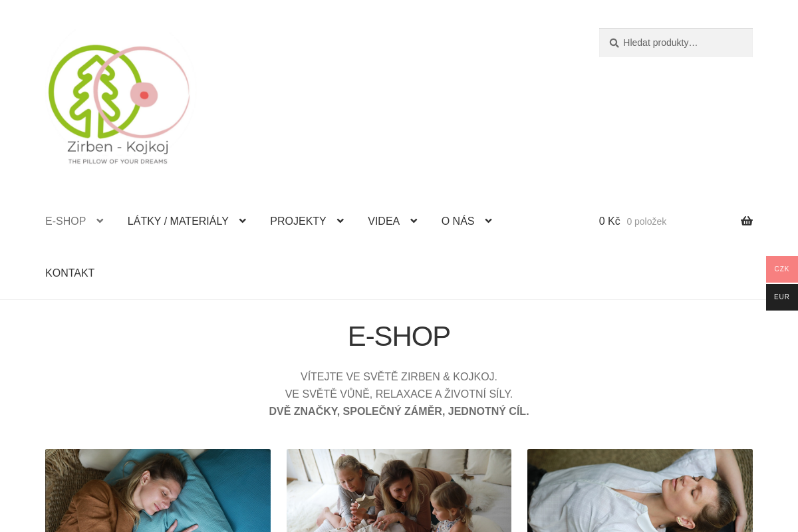
Task: Open the VIDEA menu item
Action: [384, 221]
